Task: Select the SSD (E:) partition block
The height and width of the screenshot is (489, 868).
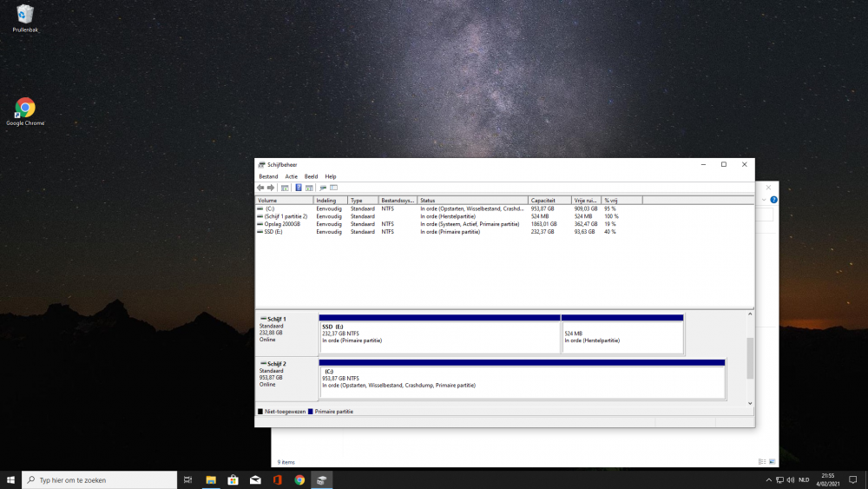Action: point(439,337)
